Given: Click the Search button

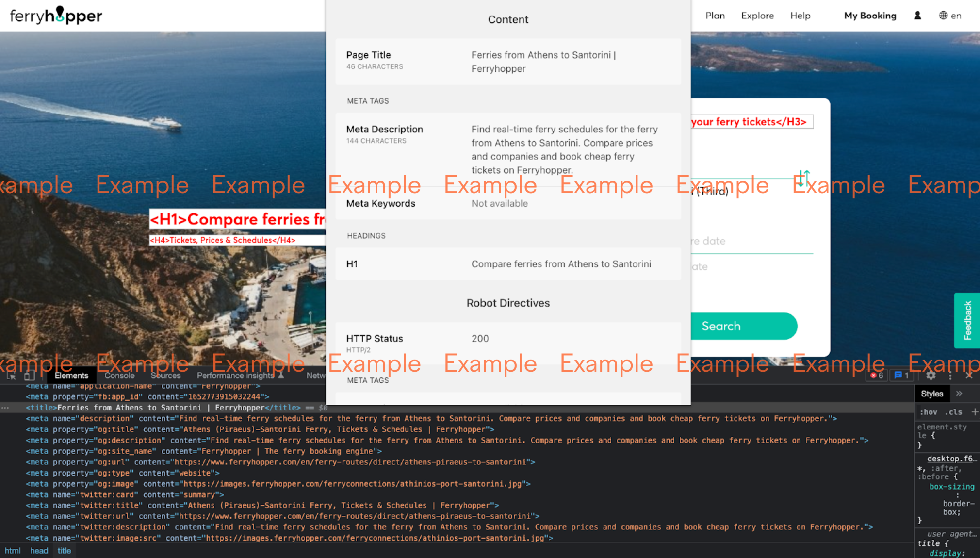Looking at the screenshot, I should tap(721, 326).
